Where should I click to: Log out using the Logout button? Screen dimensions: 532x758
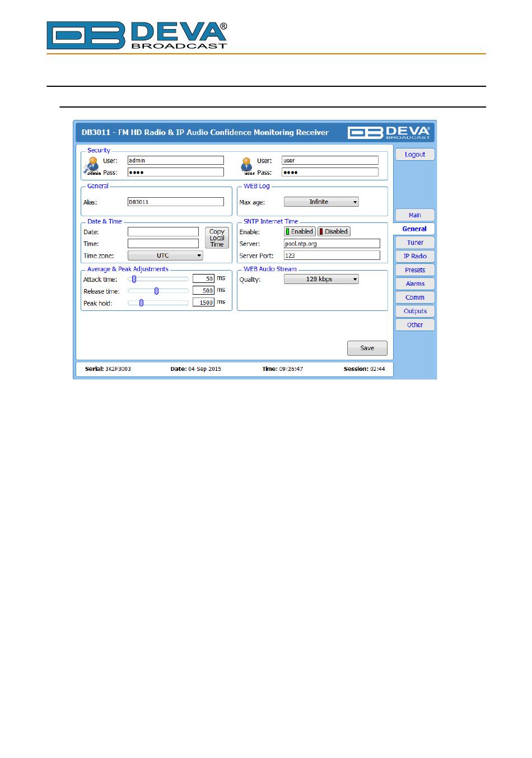tap(415, 154)
